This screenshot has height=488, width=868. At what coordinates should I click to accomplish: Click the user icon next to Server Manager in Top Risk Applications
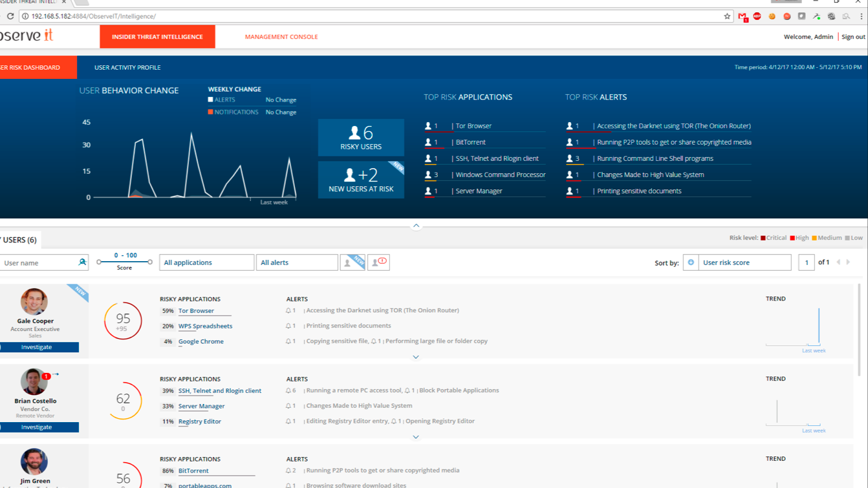[x=428, y=191]
